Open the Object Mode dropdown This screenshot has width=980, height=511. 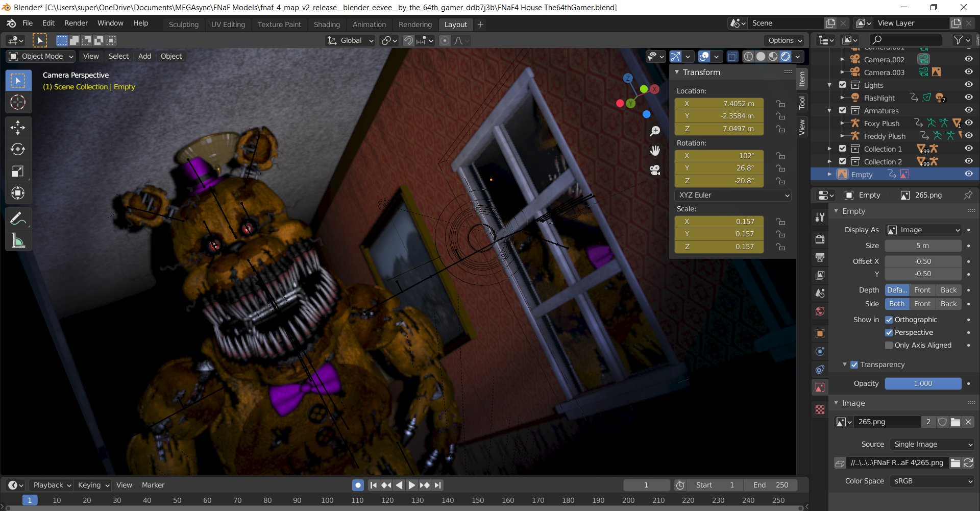point(41,57)
